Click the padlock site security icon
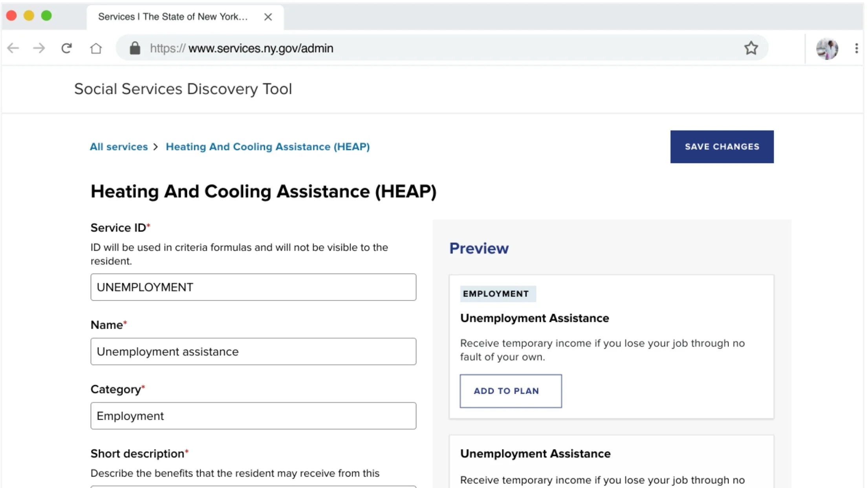Viewport: 868px width, 488px height. (135, 48)
